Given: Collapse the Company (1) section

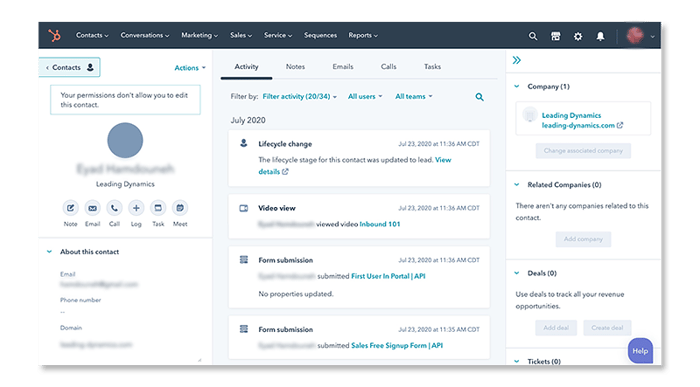Looking at the screenshot, I should pos(517,87).
